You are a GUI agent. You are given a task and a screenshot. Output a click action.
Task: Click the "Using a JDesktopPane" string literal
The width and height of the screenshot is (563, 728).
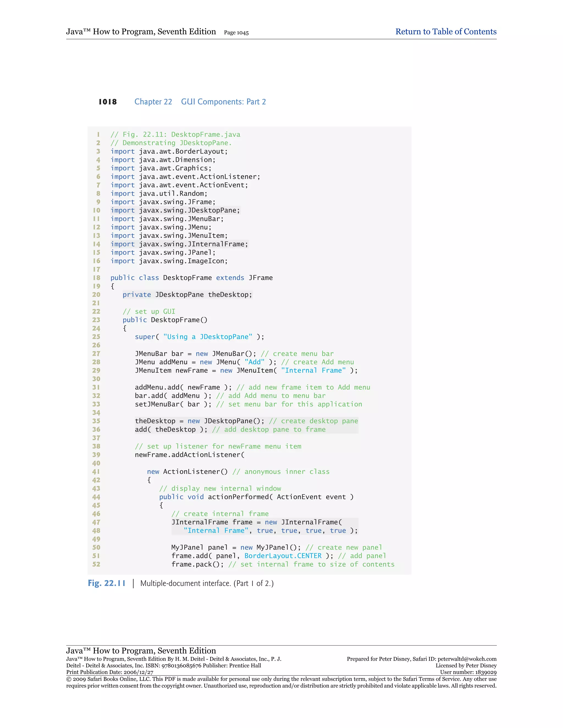point(208,337)
